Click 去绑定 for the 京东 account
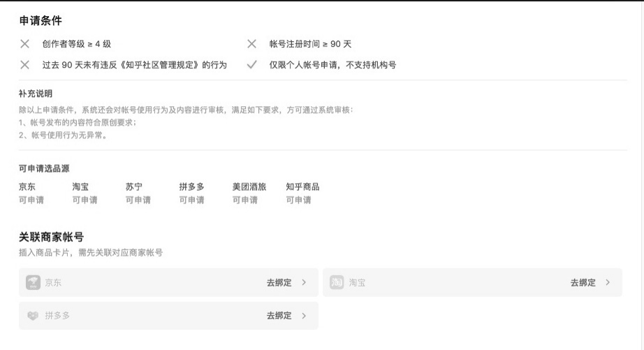The image size is (644, 350). pyautogui.click(x=279, y=283)
